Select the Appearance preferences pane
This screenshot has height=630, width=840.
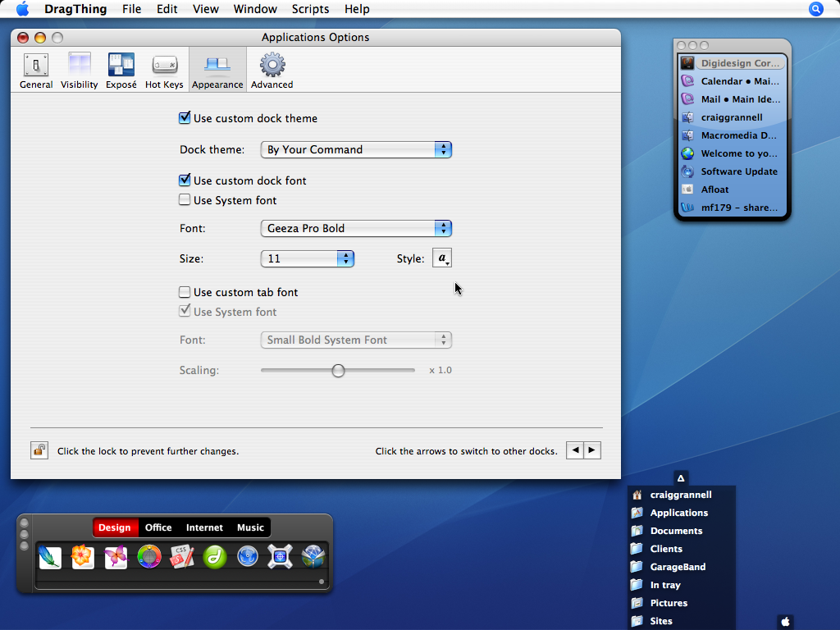(217, 71)
